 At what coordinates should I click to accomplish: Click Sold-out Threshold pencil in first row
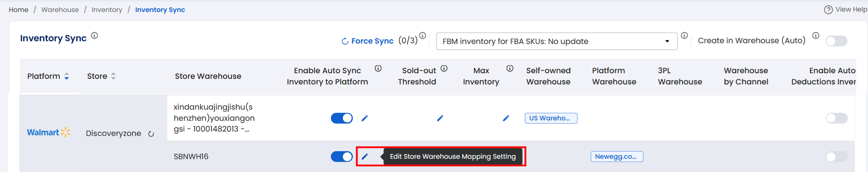click(440, 118)
